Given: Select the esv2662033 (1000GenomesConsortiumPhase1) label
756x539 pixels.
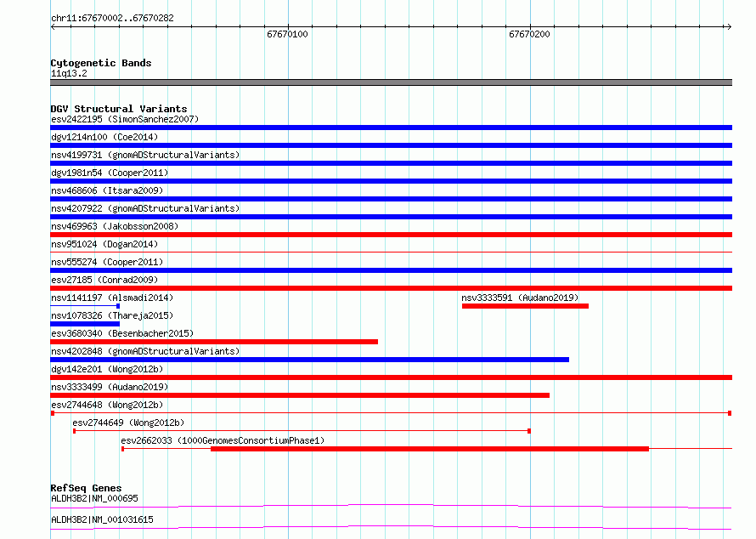Looking at the screenshot, I should [x=223, y=440].
